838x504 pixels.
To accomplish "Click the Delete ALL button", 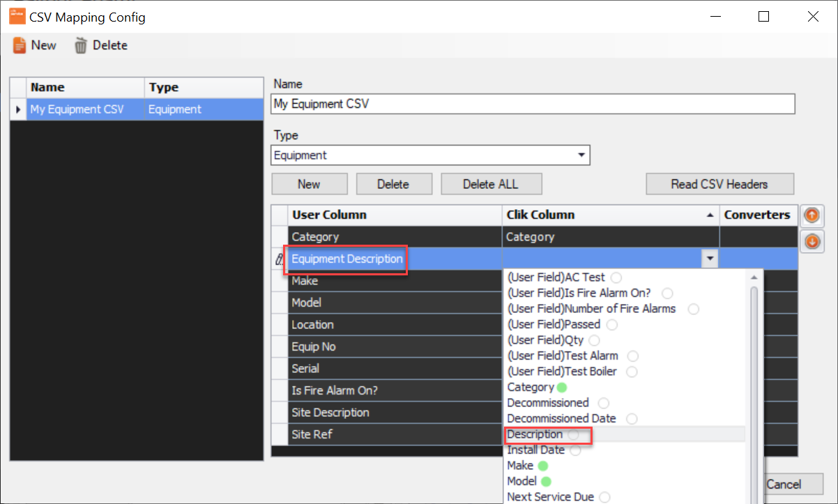I will (491, 184).
